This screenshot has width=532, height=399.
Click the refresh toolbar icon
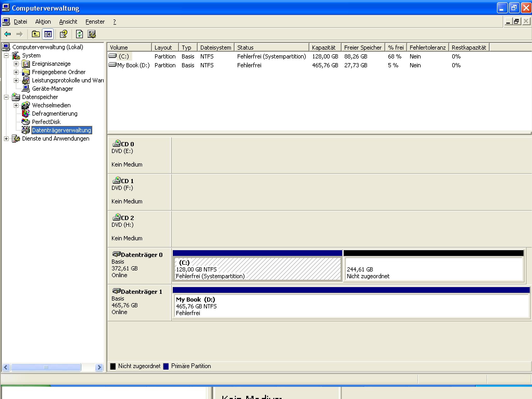79,34
